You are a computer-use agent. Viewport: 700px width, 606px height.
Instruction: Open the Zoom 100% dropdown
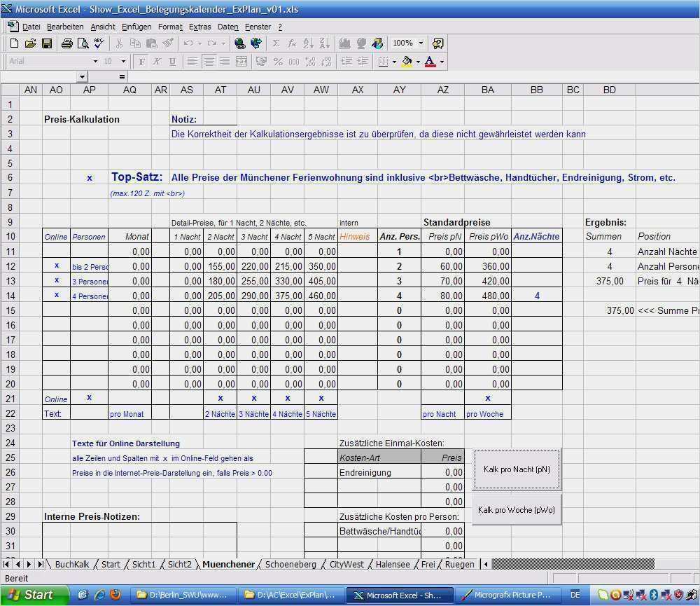tap(421, 43)
